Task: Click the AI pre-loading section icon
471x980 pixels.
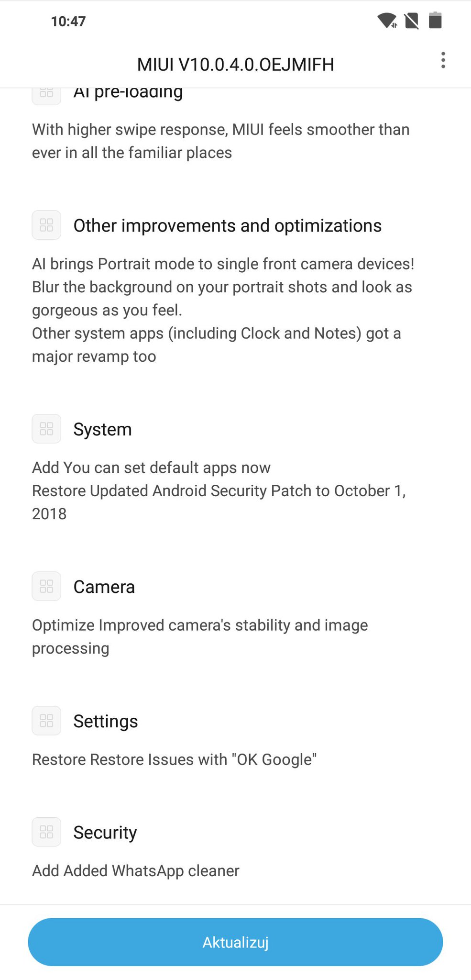Action: (x=46, y=96)
